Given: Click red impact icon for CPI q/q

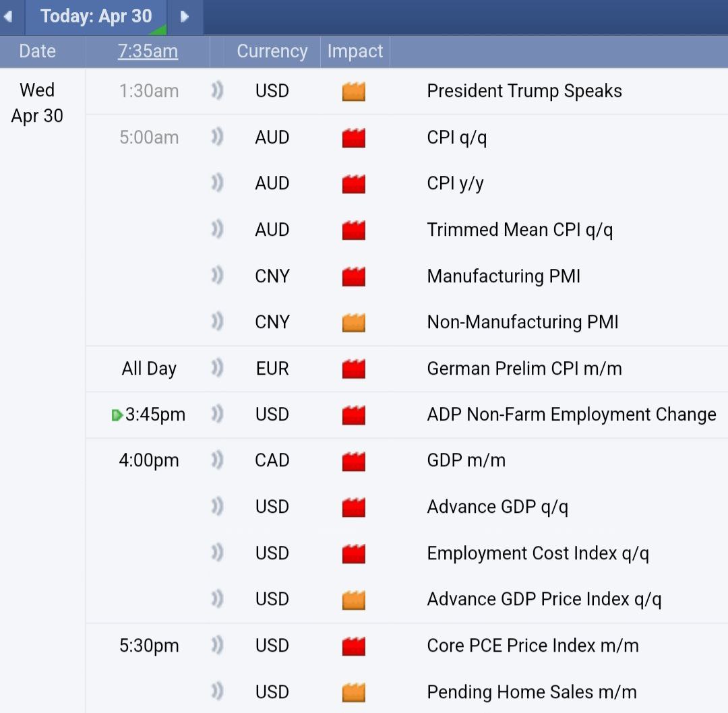Looking at the screenshot, I should [x=354, y=137].
